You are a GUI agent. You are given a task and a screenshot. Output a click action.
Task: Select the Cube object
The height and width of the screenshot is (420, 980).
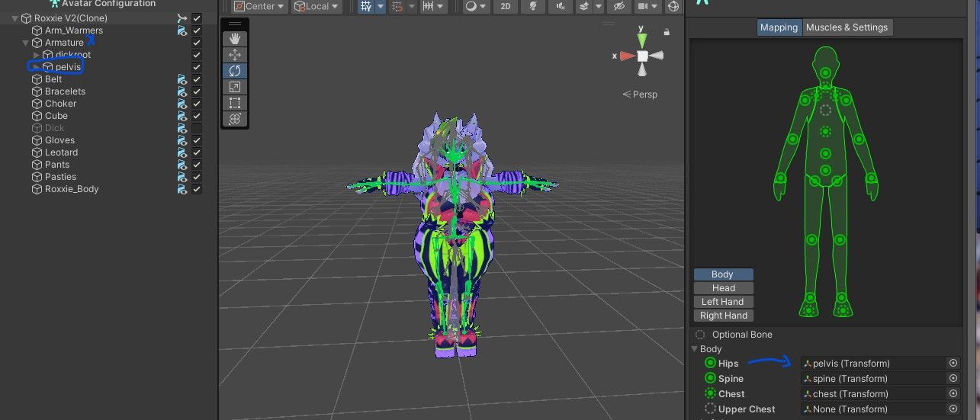click(x=56, y=116)
